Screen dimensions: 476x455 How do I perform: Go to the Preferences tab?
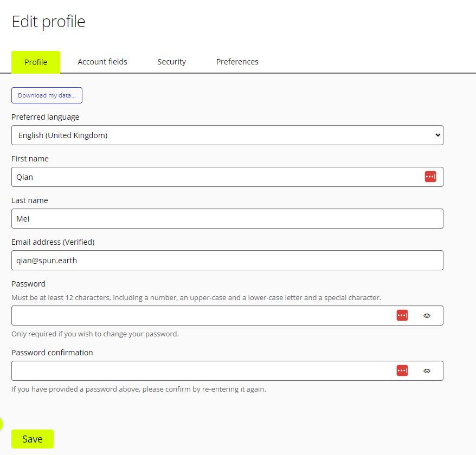tap(237, 62)
